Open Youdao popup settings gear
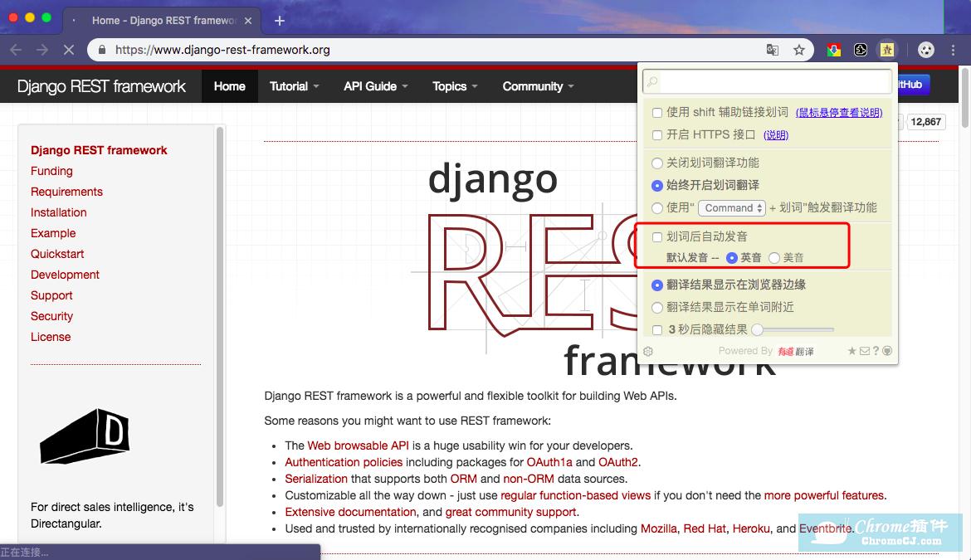 coord(648,352)
